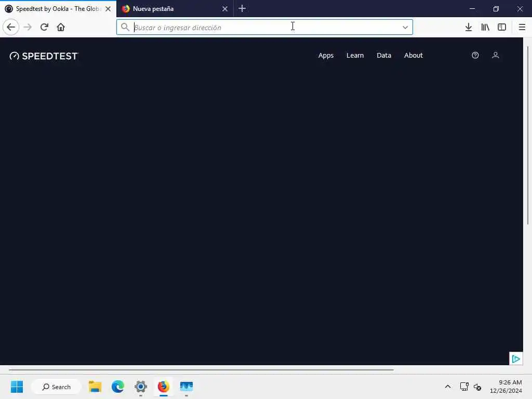The width and height of the screenshot is (532, 399).
Task: Open the About menu on Speedtest
Action: (x=413, y=55)
